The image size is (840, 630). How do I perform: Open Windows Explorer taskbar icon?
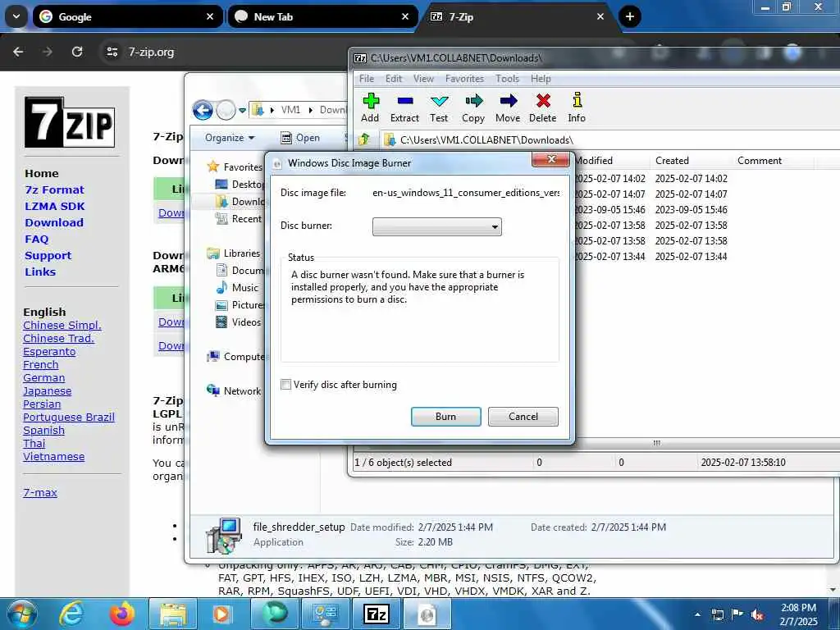click(x=172, y=614)
